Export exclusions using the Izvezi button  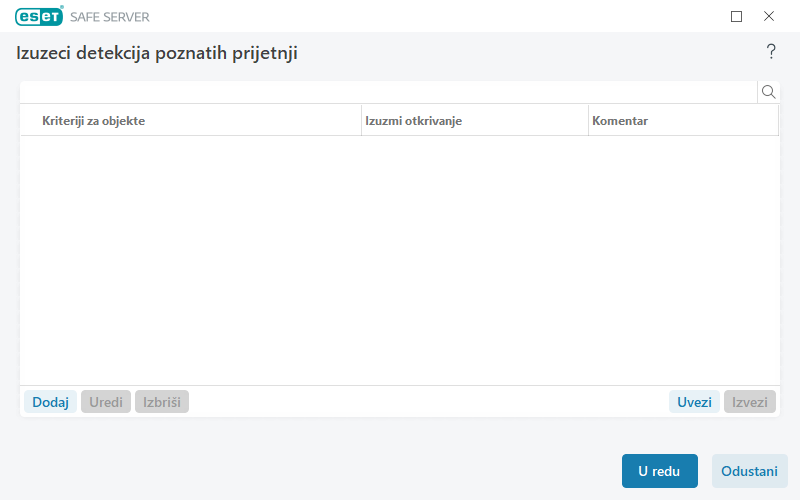click(750, 402)
